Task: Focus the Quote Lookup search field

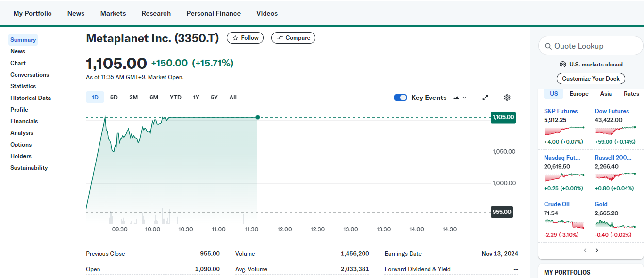Action: 591,46
